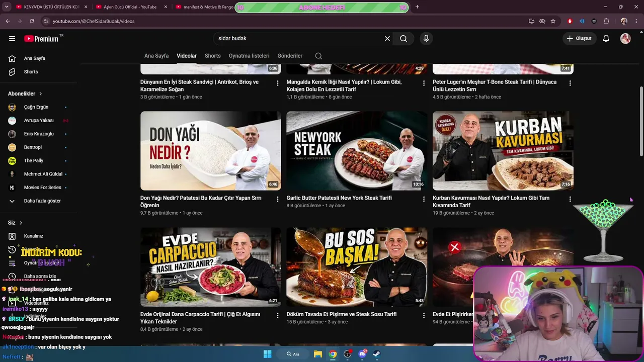Viewport: 644px width, 362px height.
Task: Open options for the Peter Luger video
Action: tap(570, 83)
